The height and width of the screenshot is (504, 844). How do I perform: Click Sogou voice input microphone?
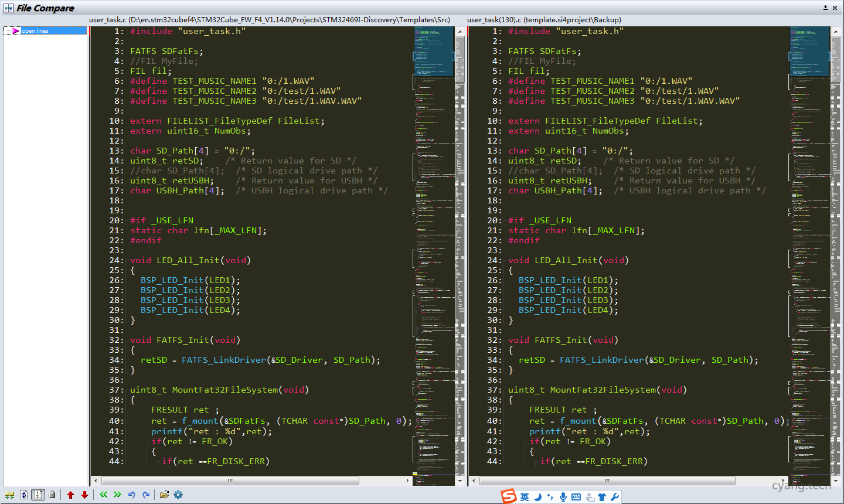(x=563, y=497)
